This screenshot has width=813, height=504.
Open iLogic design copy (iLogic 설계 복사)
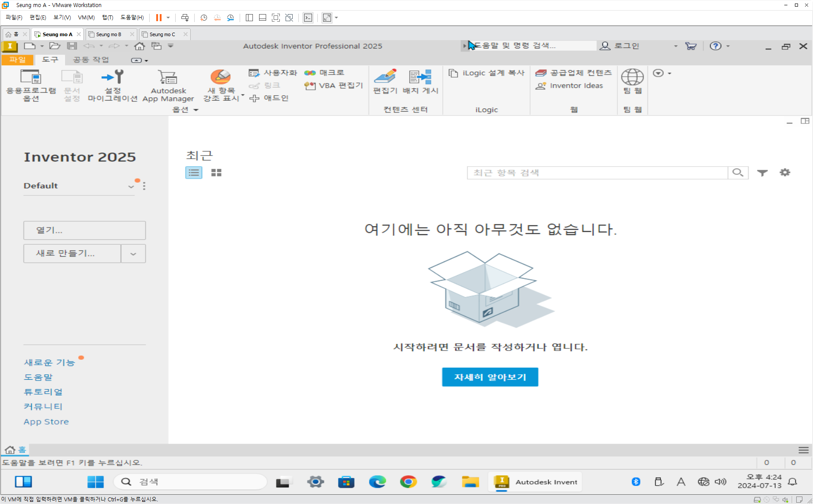tap(486, 73)
